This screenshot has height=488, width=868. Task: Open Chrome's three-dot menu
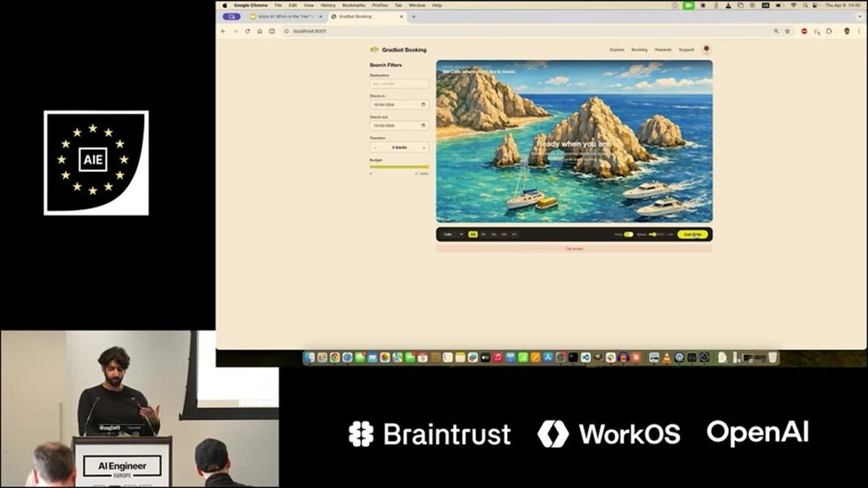(859, 31)
